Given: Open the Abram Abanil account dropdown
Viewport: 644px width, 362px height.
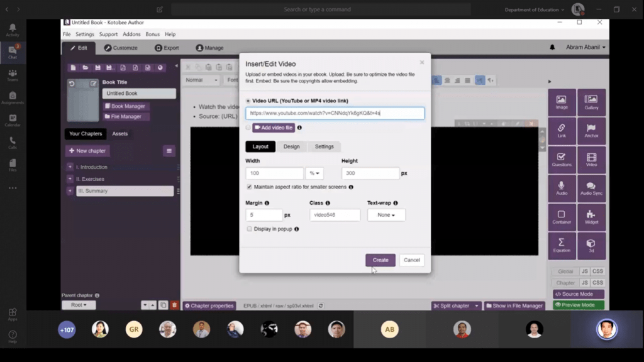Looking at the screenshot, I should [x=586, y=47].
